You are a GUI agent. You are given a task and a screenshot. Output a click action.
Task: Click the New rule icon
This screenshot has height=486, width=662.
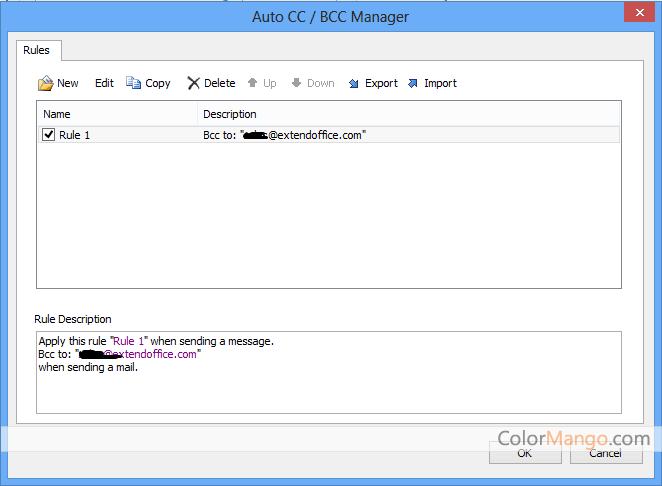pos(46,84)
